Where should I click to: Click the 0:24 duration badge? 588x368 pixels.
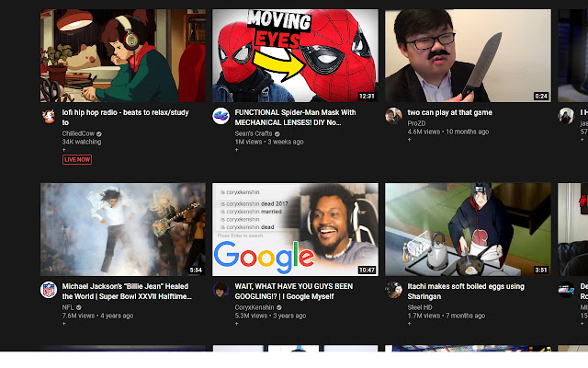[541, 96]
